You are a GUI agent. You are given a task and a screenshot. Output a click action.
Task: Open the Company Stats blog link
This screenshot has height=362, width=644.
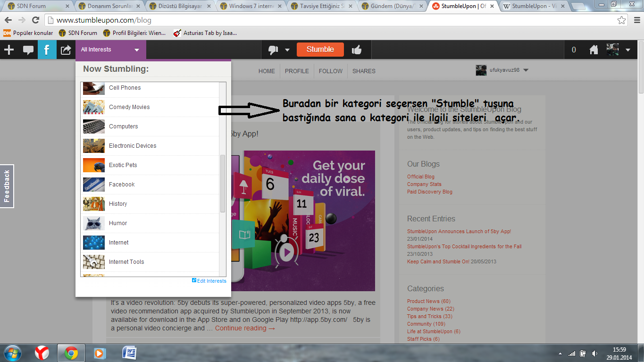coord(424,184)
